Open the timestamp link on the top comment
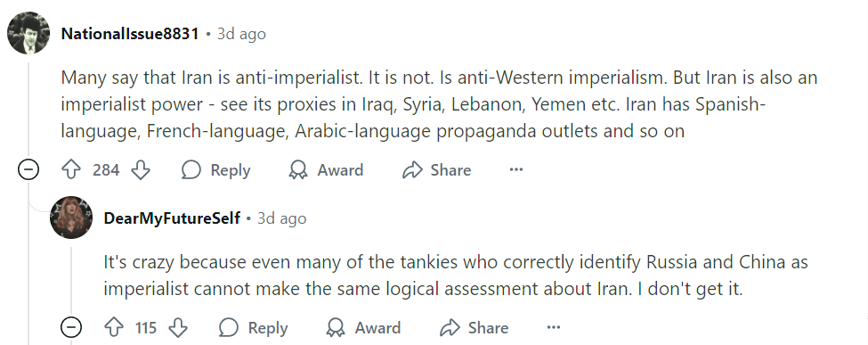Viewport: 868px width, 345px height. (x=241, y=34)
